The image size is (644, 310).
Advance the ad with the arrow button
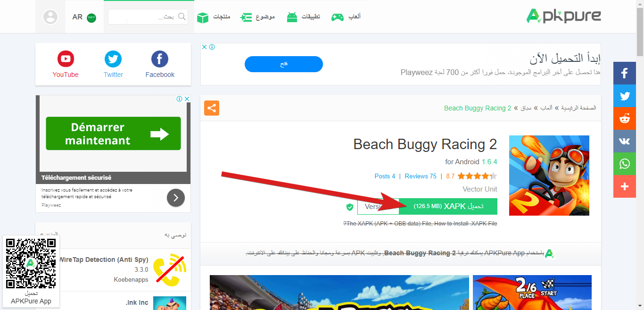click(x=176, y=198)
